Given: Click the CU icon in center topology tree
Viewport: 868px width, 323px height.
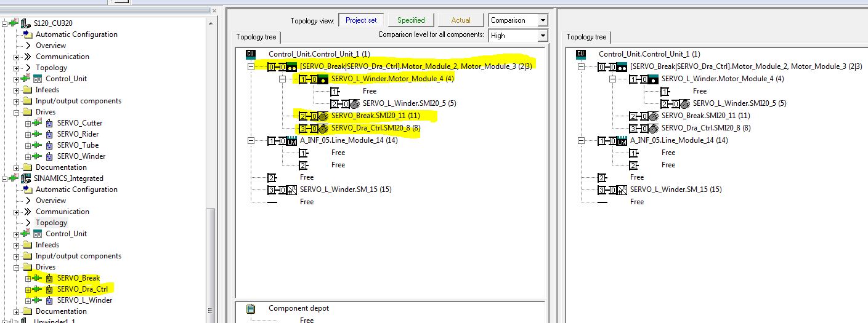Looking at the screenshot, I should point(250,54).
